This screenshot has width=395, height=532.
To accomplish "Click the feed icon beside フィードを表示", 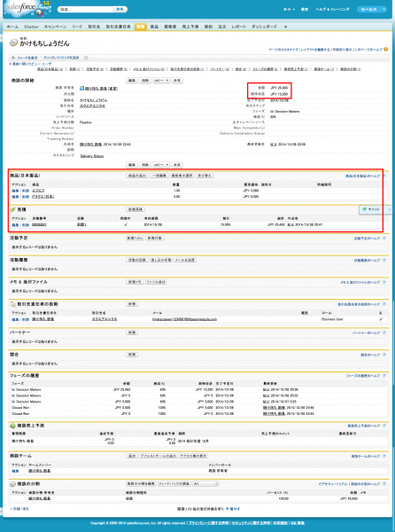I will pos(13,58).
